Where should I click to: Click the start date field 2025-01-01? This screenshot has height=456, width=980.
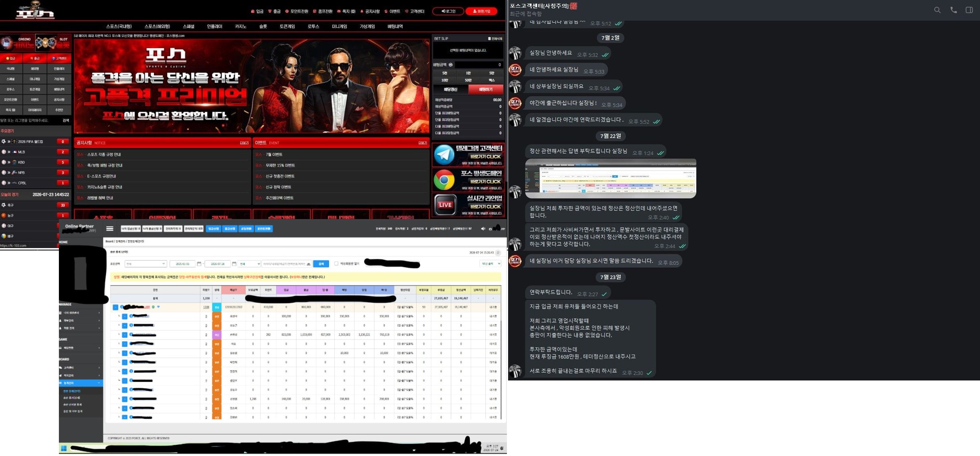pos(182,264)
